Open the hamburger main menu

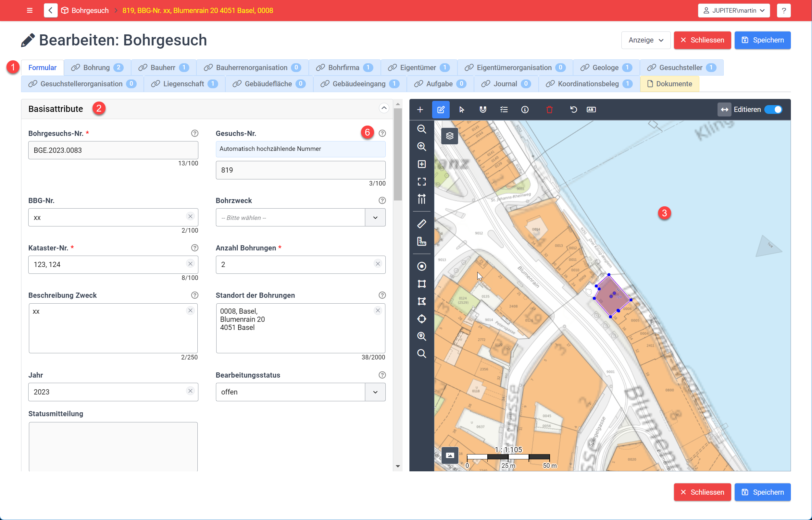30,10
